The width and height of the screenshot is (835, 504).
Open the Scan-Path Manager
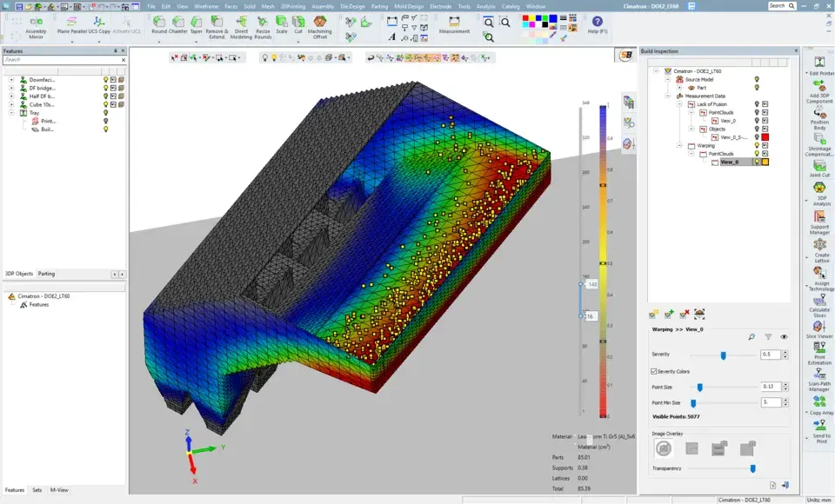(x=819, y=375)
